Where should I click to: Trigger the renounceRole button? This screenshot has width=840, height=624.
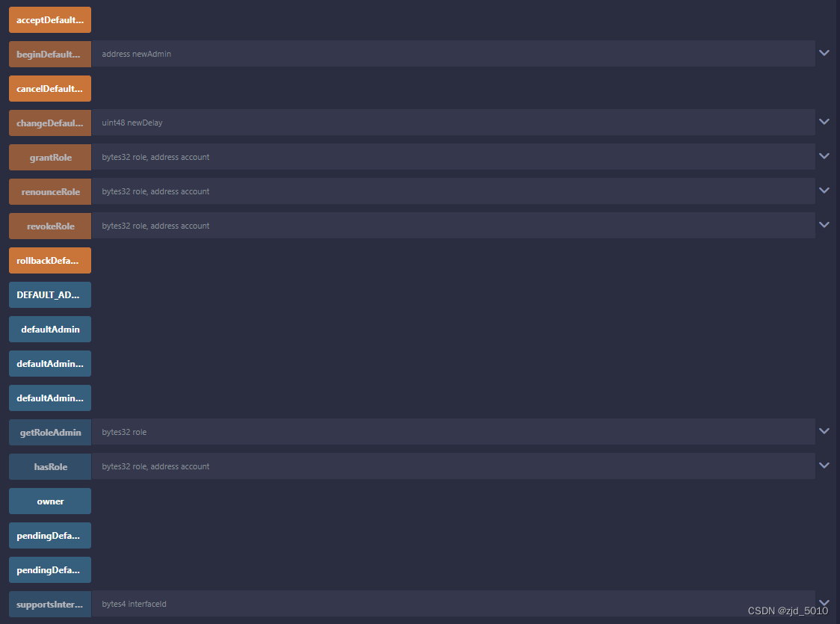50,191
